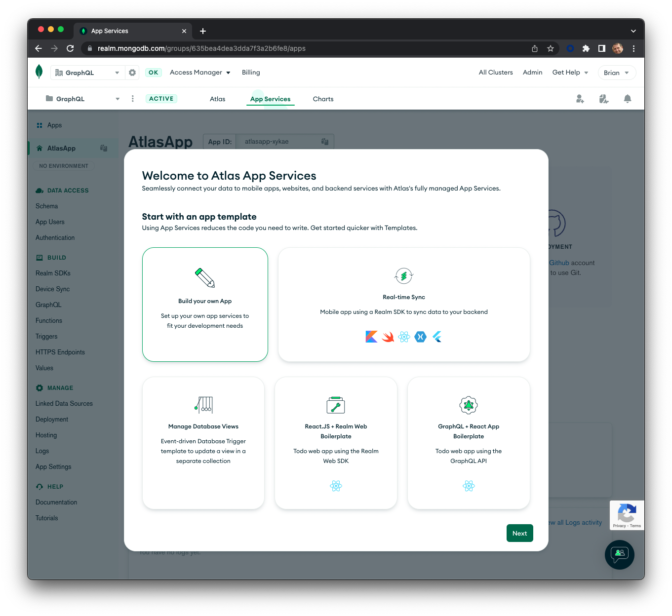Open Authentication in the sidebar
This screenshot has width=672, height=616.
click(55, 238)
